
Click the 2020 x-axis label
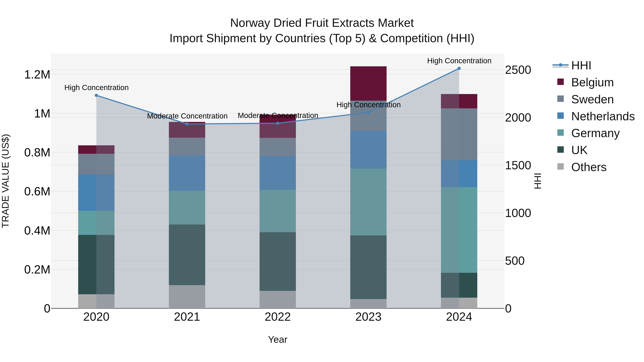coord(96,317)
